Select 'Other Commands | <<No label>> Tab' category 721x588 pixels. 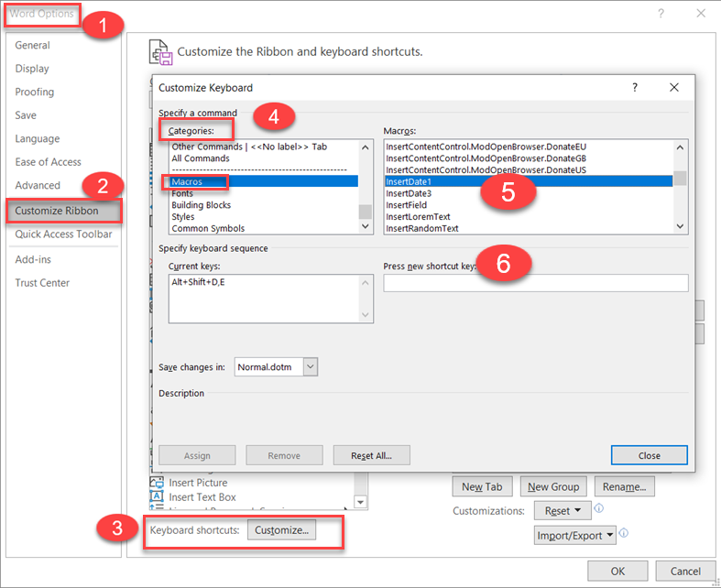[264, 147]
